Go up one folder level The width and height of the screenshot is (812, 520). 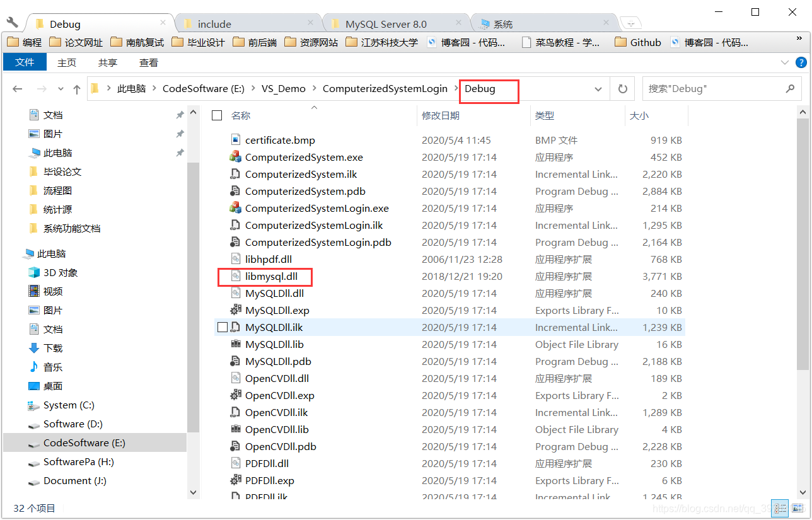pos(77,89)
